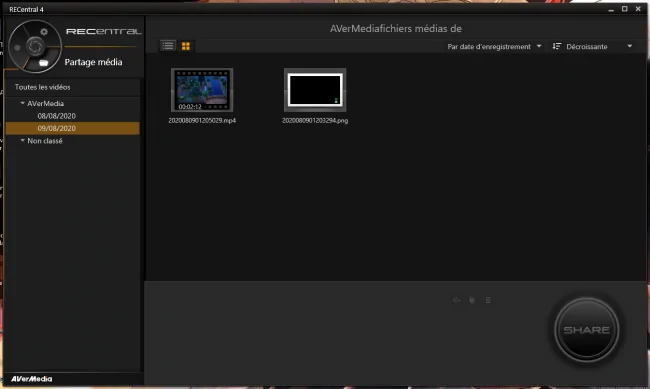Screen dimensions: 650x389
Task: Open 'Par date d'enregistrement' sort dropdown
Action: (x=494, y=46)
